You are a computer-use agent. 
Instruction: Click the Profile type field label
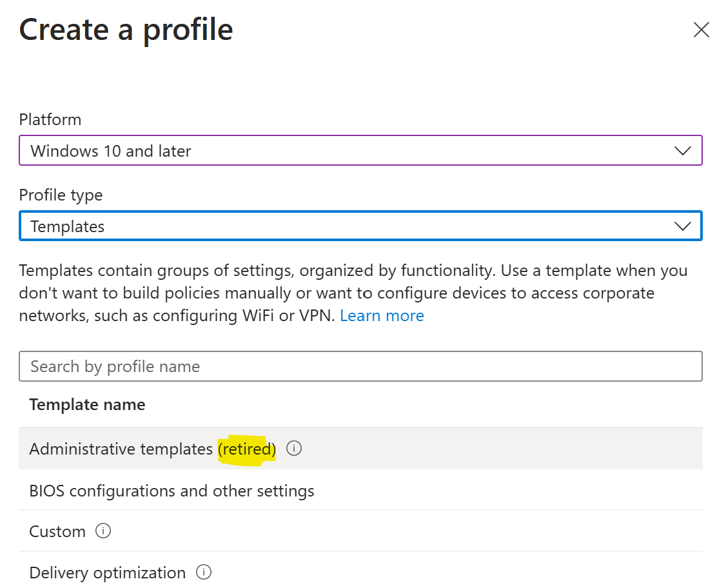point(61,195)
